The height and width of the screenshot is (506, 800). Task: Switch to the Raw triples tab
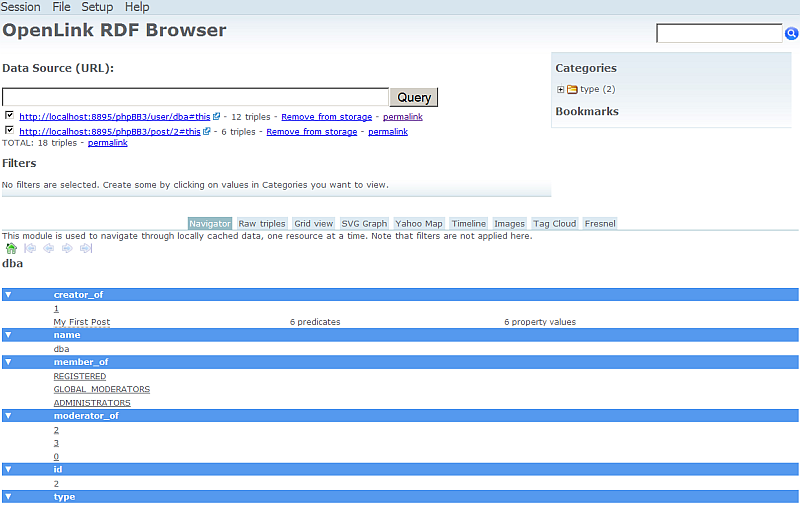(261, 224)
